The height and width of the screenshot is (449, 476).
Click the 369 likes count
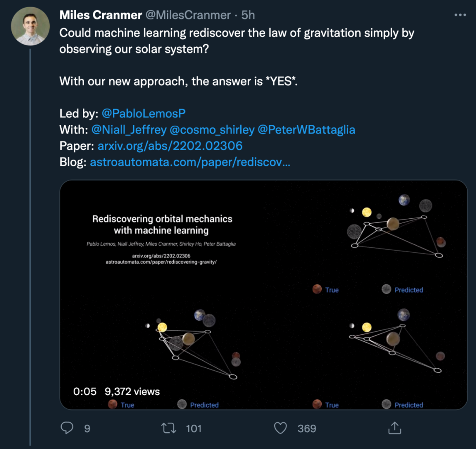pos(306,428)
